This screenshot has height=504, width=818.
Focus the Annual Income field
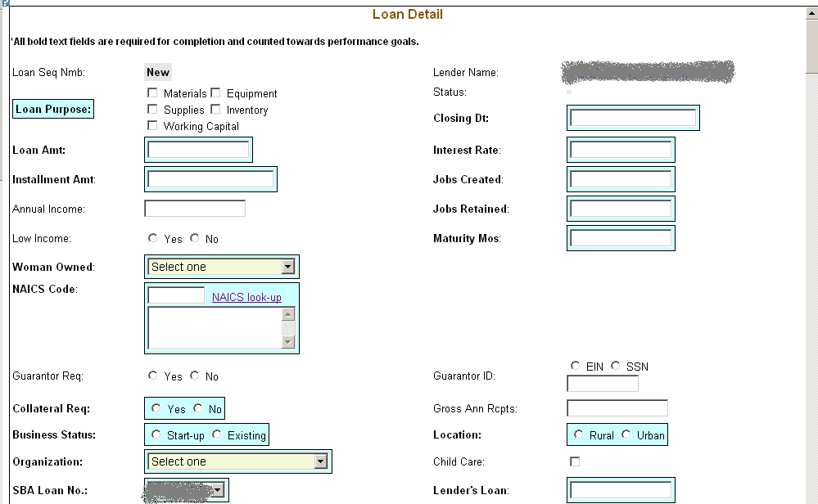pos(195,209)
